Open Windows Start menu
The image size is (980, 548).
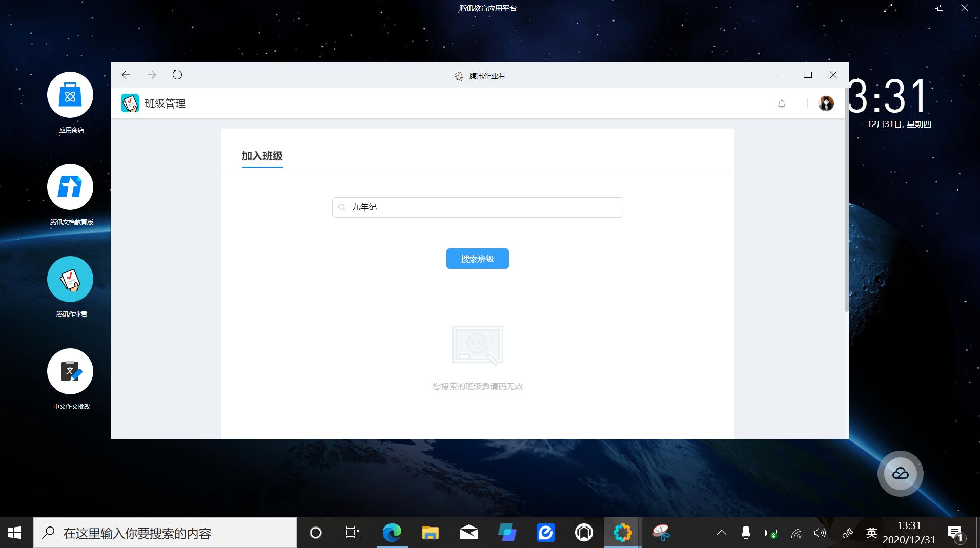[x=14, y=533]
